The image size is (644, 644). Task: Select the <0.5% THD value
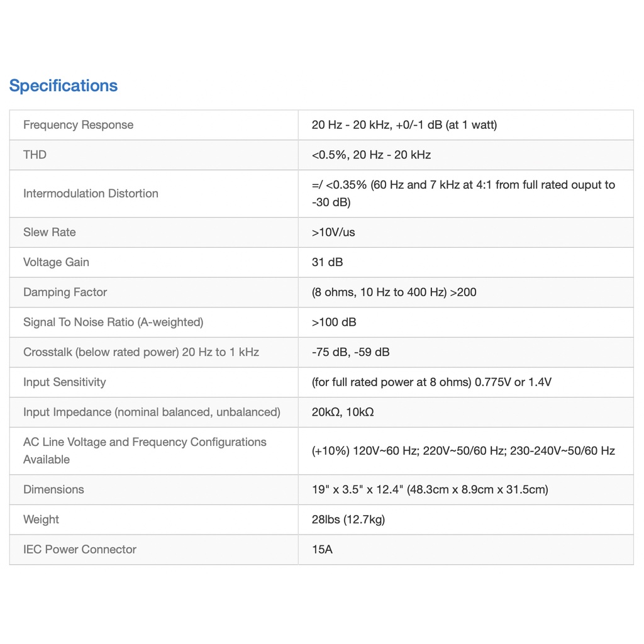point(371,155)
